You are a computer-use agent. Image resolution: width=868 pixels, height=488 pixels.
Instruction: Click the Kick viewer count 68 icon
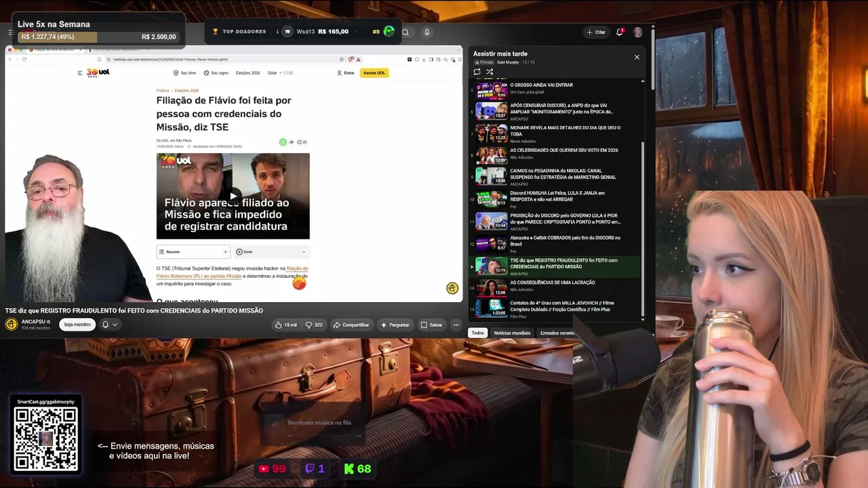[349, 468]
